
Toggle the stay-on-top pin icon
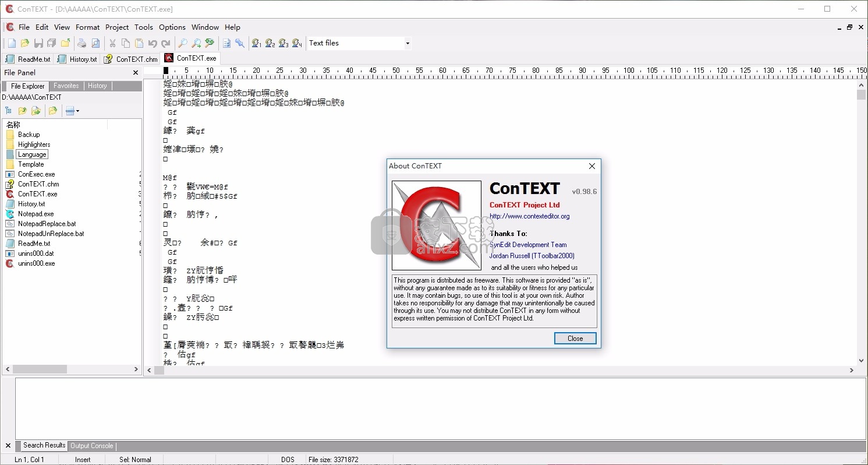coord(240,43)
